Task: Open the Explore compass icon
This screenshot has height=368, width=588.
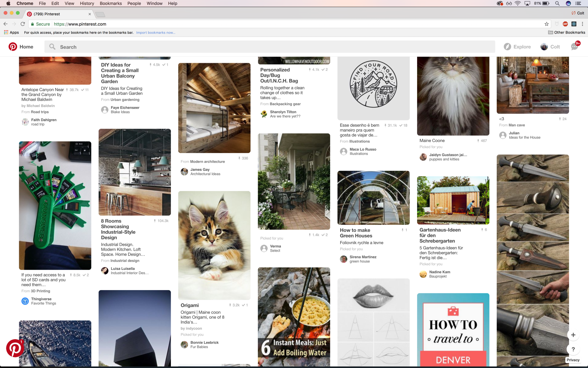Action: pyautogui.click(x=507, y=47)
